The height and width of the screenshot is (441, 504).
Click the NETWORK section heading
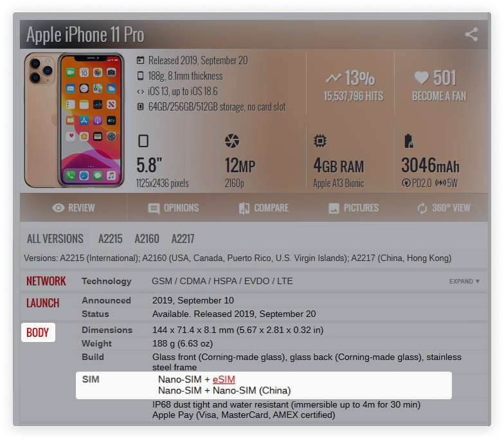tap(46, 282)
